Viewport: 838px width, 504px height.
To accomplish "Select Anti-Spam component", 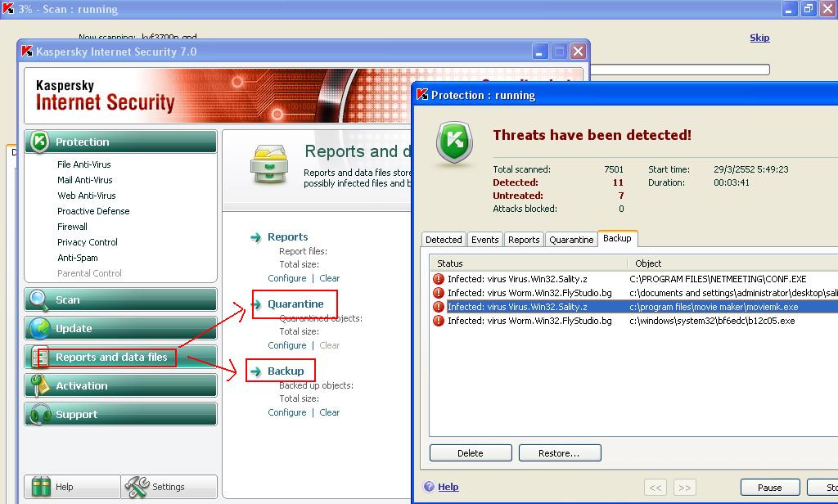I will [78, 258].
